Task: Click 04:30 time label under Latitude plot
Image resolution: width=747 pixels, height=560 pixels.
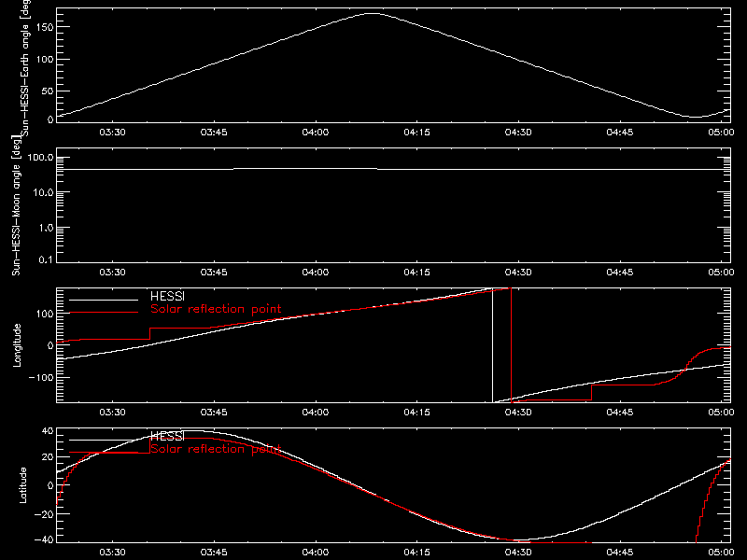Action: 518,553
